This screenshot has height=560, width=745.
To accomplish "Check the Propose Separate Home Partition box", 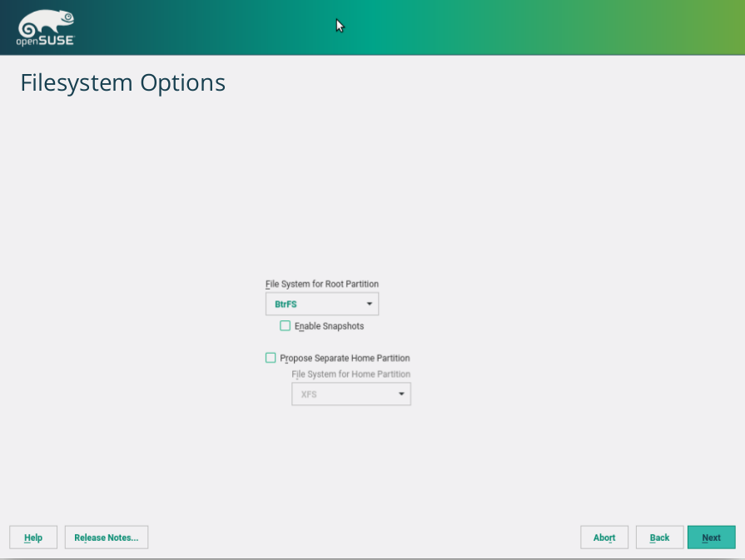I will coord(271,358).
